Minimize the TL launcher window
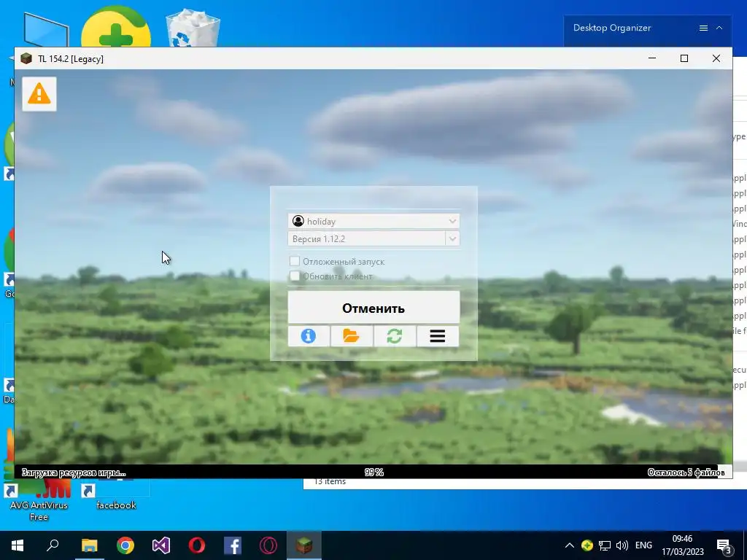This screenshot has height=560, width=747. (652, 58)
